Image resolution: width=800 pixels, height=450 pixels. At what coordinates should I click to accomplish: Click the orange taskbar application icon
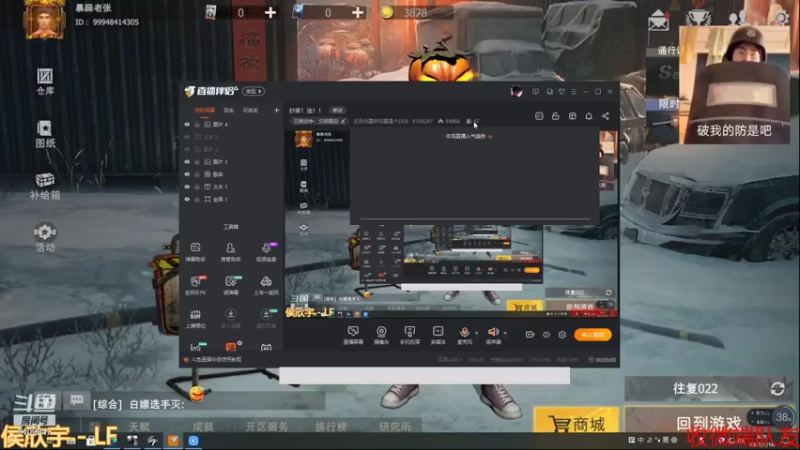(x=173, y=441)
